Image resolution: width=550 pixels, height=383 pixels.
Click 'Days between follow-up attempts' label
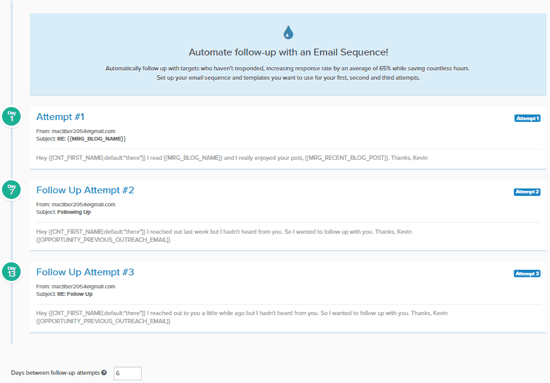click(55, 372)
